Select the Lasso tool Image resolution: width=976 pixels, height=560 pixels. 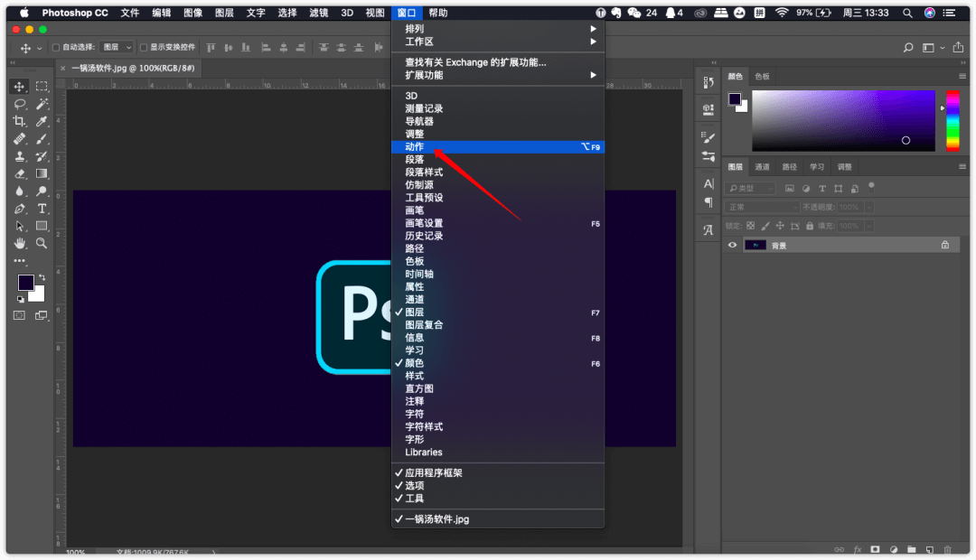(19, 104)
